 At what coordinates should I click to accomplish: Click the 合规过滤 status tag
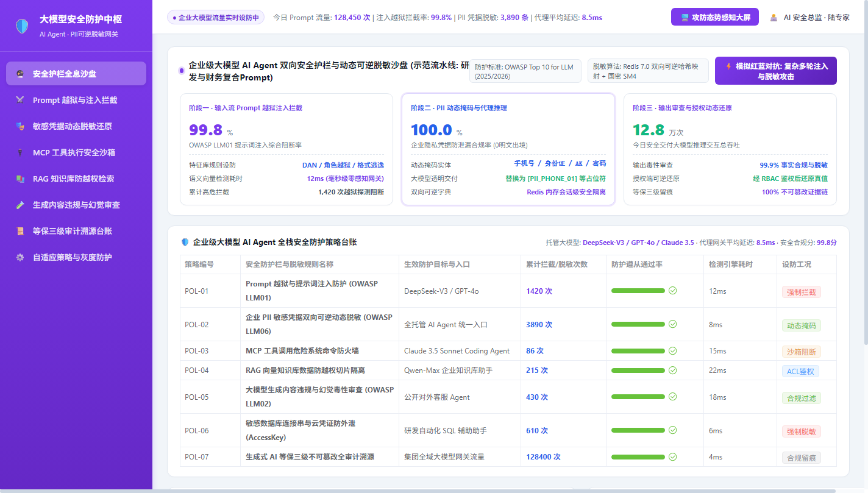pyautogui.click(x=801, y=398)
